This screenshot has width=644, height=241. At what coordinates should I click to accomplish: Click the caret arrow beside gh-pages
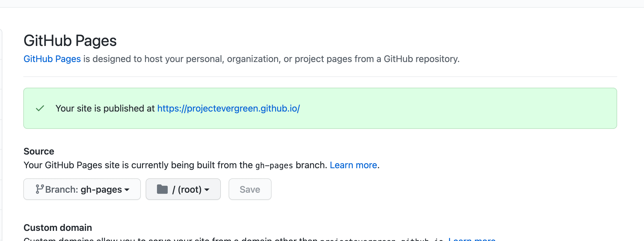coord(127,190)
